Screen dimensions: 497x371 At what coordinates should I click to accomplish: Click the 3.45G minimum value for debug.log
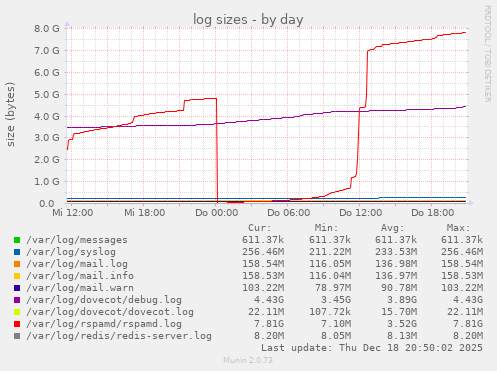(335, 300)
